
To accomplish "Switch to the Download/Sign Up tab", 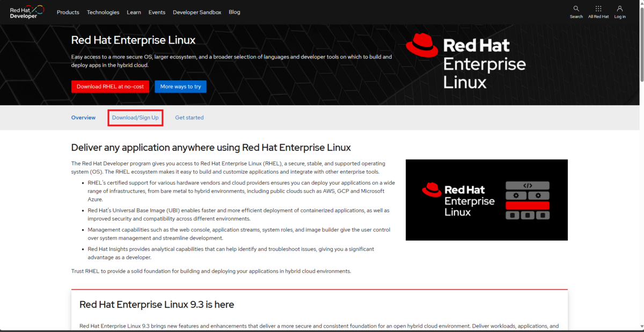I will coord(135,118).
